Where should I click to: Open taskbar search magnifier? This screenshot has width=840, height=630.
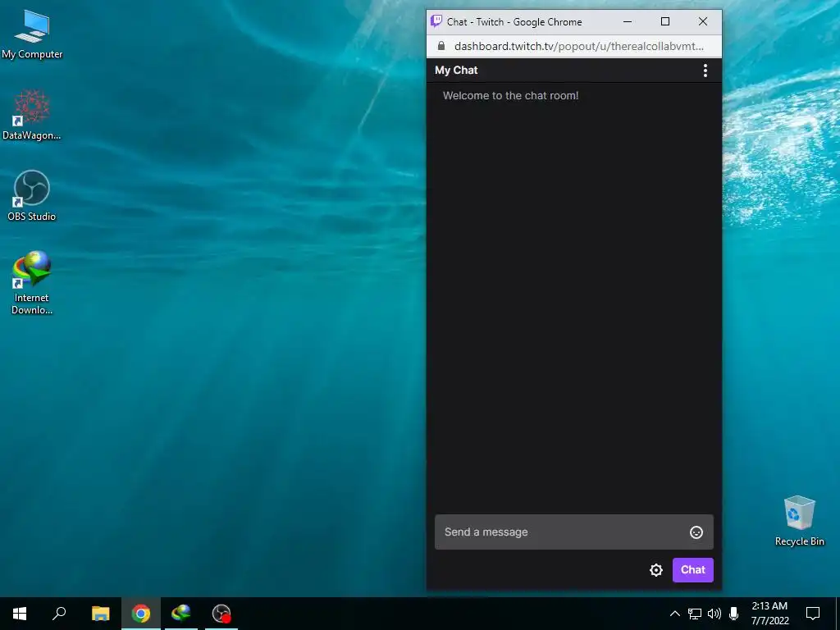point(59,614)
